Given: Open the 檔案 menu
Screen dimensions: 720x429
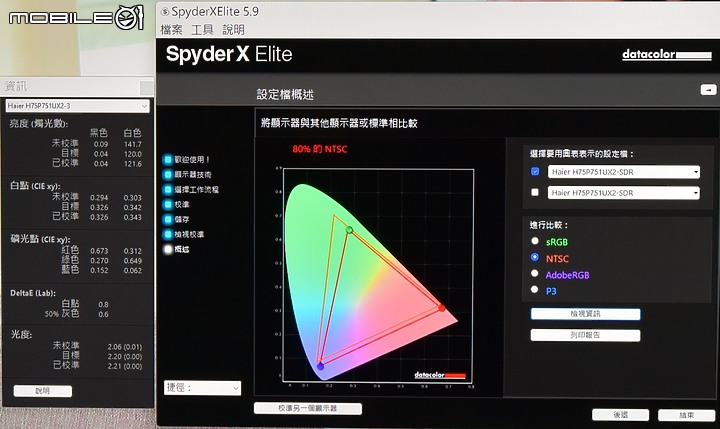Looking at the screenshot, I should (171, 30).
